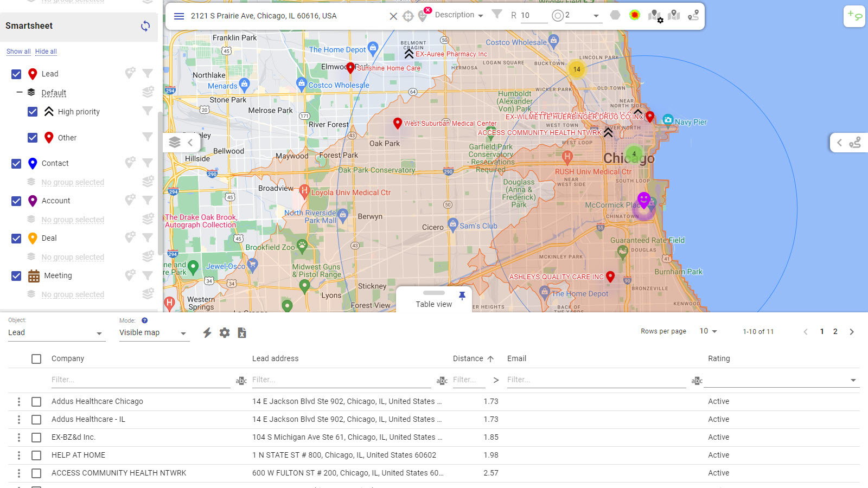Click the locate-me crosshair icon

[x=408, y=16]
